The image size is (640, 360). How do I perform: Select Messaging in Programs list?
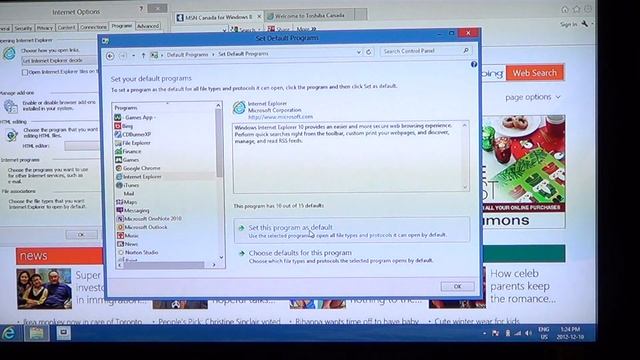[x=133, y=211]
